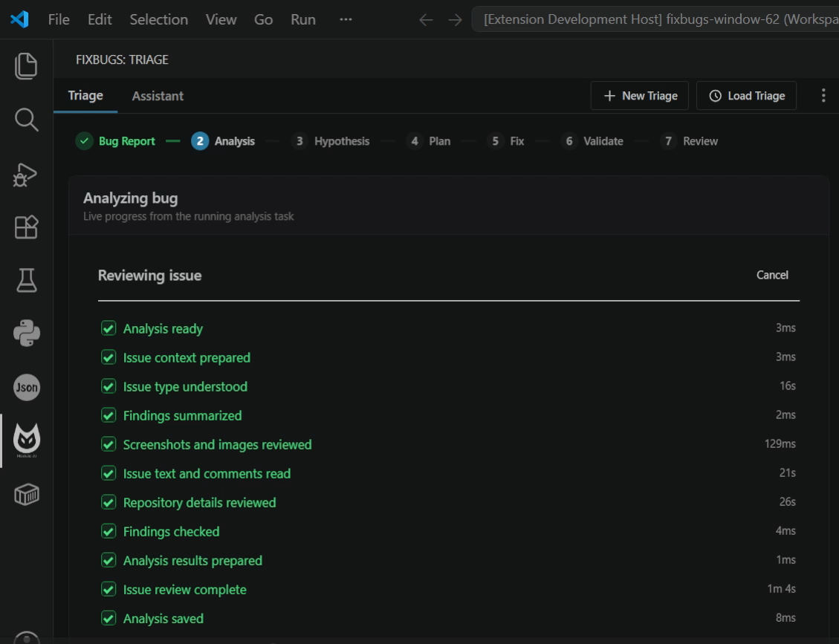
Task: Cancel the Reviewing issue task
Action: [x=772, y=275]
